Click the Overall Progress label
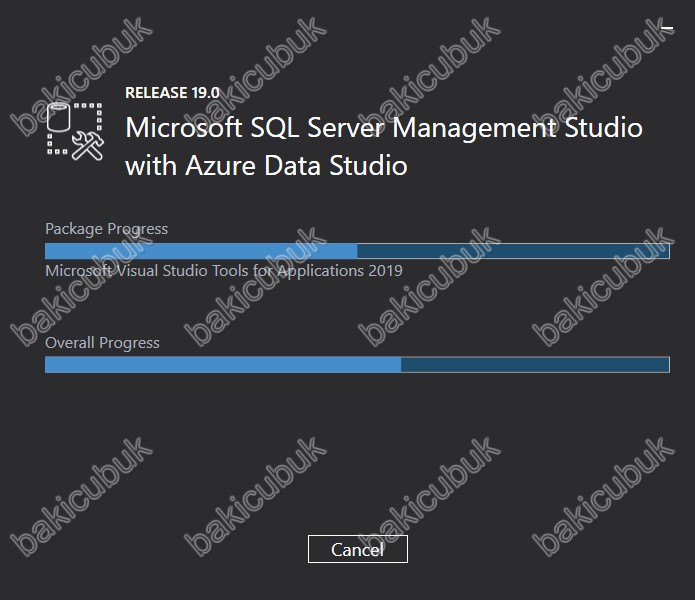Viewport: 695px width, 600px height. (102, 343)
